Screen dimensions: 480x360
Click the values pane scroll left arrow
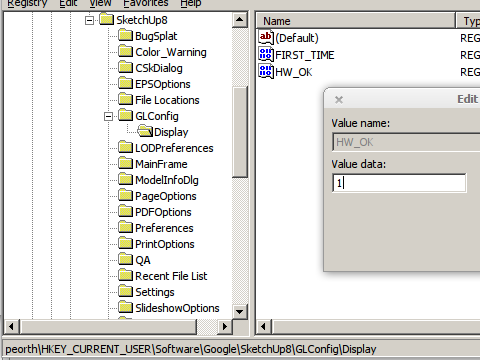point(264,326)
